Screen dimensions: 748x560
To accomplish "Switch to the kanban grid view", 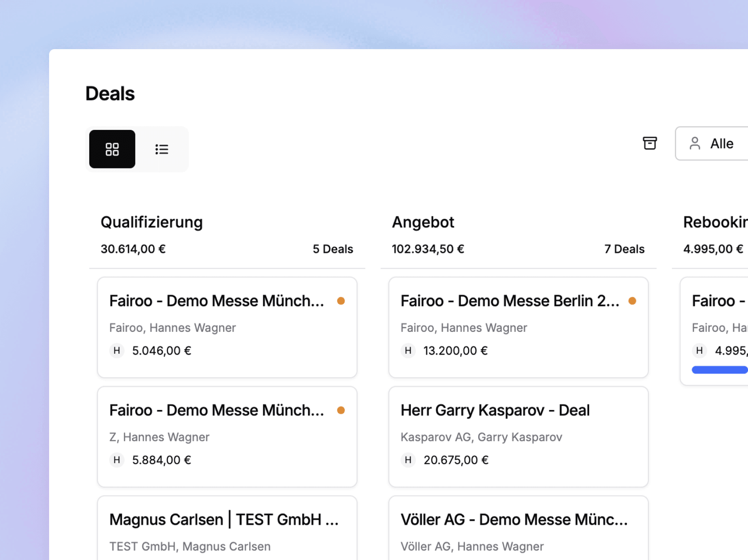I will [x=112, y=149].
